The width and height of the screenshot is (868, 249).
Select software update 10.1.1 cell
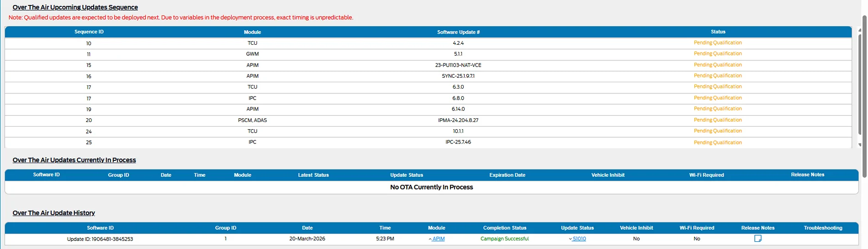(458, 131)
